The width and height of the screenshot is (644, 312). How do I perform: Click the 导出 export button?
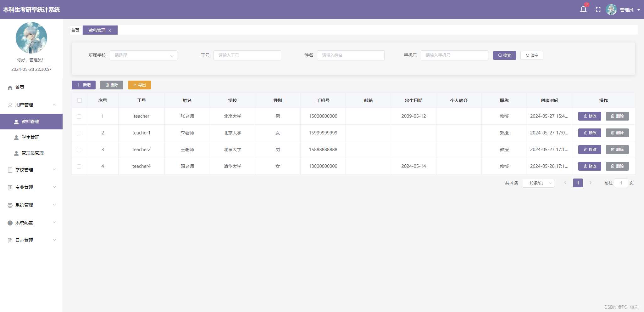pyautogui.click(x=139, y=85)
